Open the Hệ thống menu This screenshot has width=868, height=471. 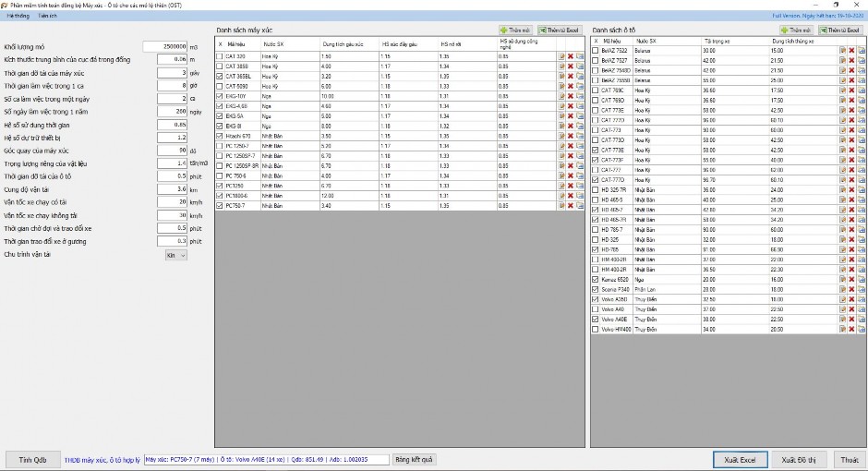coord(18,16)
